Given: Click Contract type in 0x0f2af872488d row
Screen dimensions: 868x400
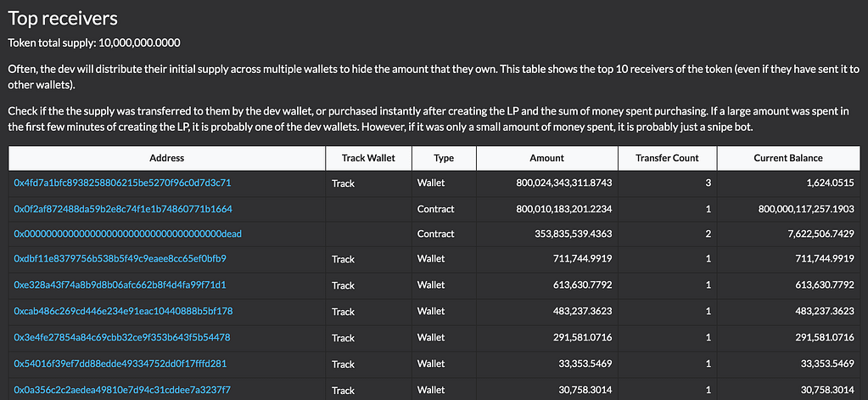Looking at the screenshot, I should [435, 209].
